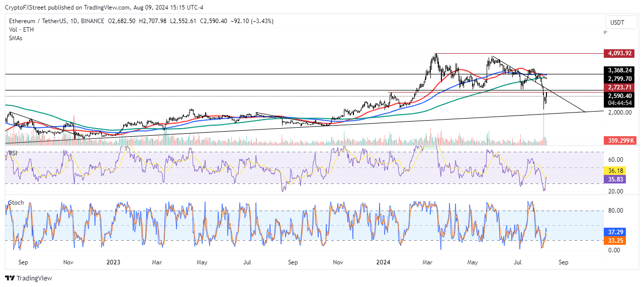Click the yellow 36.18 RSI value label

[x=615, y=171]
